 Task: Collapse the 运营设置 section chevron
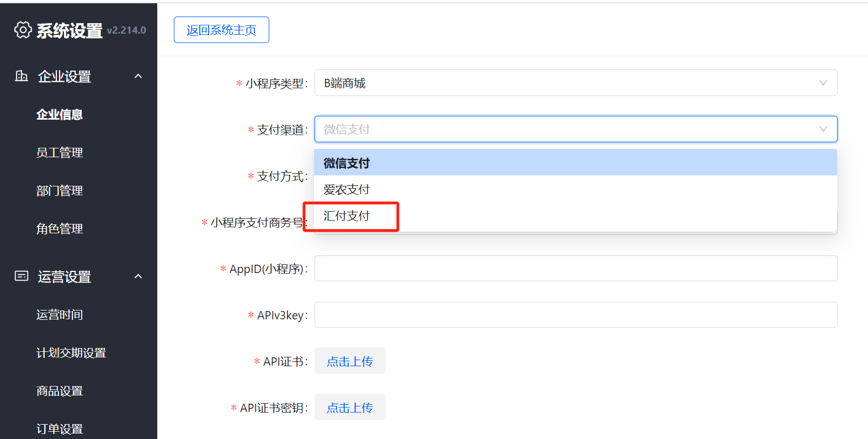(x=139, y=276)
